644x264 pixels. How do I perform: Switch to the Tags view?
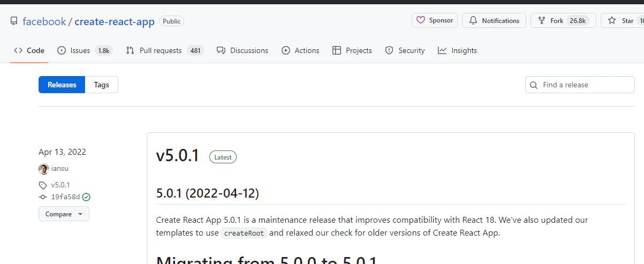tap(101, 85)
